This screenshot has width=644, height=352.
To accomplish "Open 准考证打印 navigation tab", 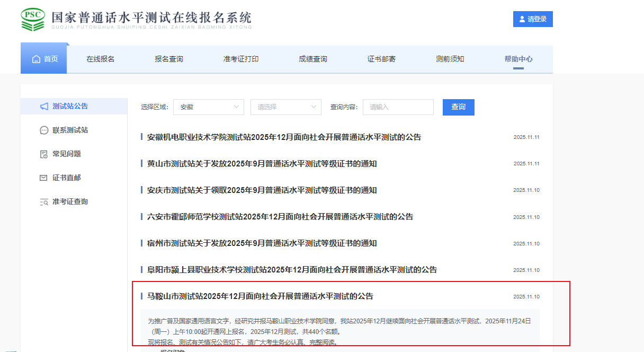I will pyautogui.click(x=241, y=59).
